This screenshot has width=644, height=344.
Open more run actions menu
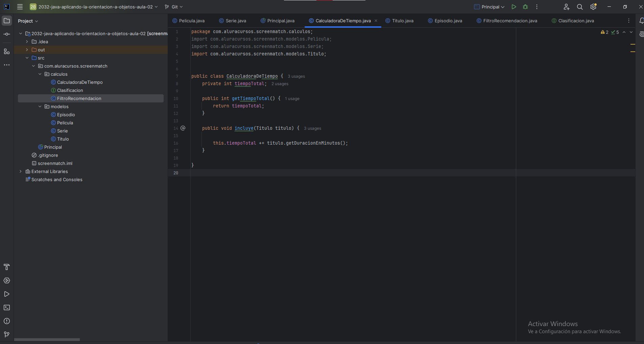pyautogui.click(x=537, y=7)
